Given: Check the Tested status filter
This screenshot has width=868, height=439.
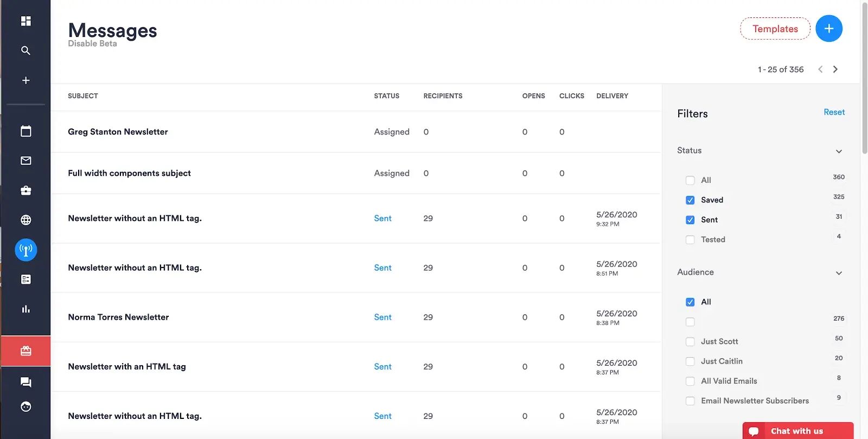Looking at the screenshot, I should 690,239.
